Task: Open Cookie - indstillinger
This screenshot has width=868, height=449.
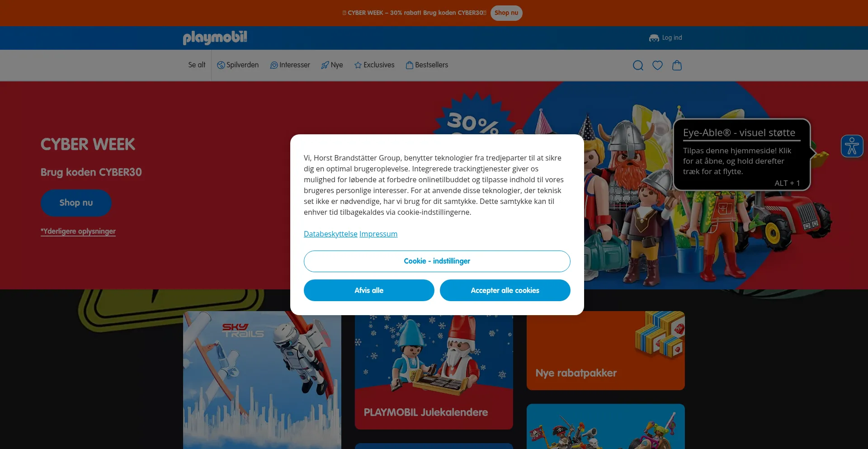Action: (x=437, y=261)
